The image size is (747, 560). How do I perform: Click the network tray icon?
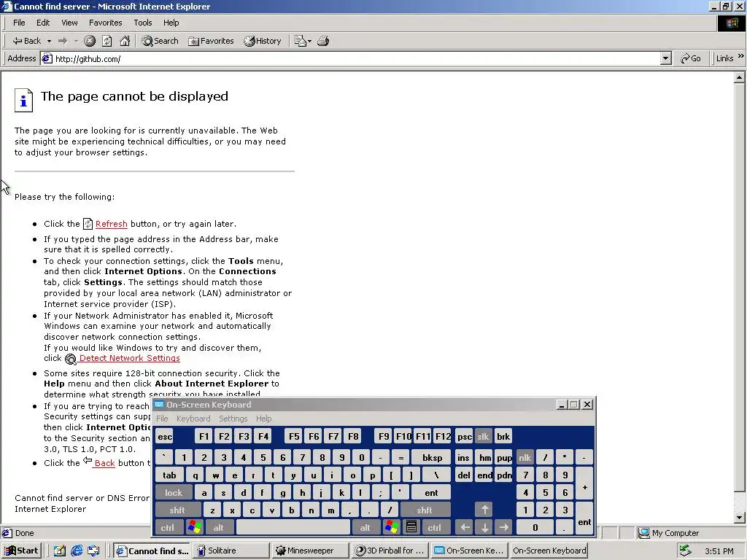point(685,551)
